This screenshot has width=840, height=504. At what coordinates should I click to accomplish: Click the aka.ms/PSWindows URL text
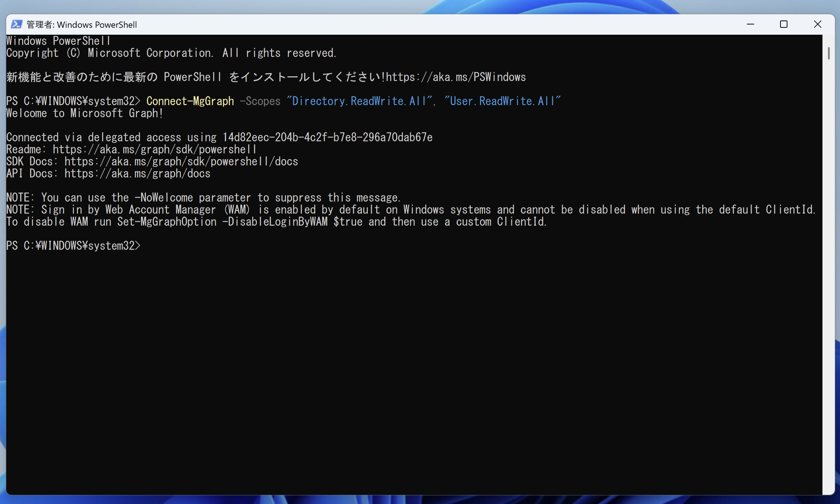(x=456, y=77)
